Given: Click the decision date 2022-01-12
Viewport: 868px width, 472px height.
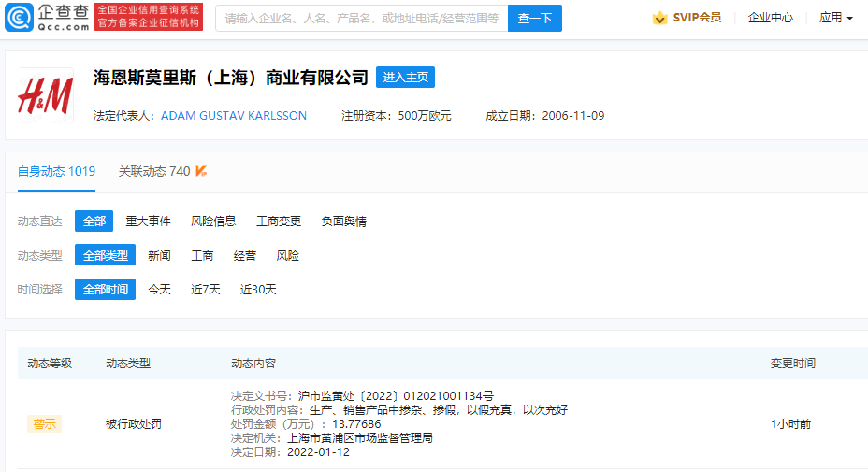Looking at the screenshot, I should [318, 452].
